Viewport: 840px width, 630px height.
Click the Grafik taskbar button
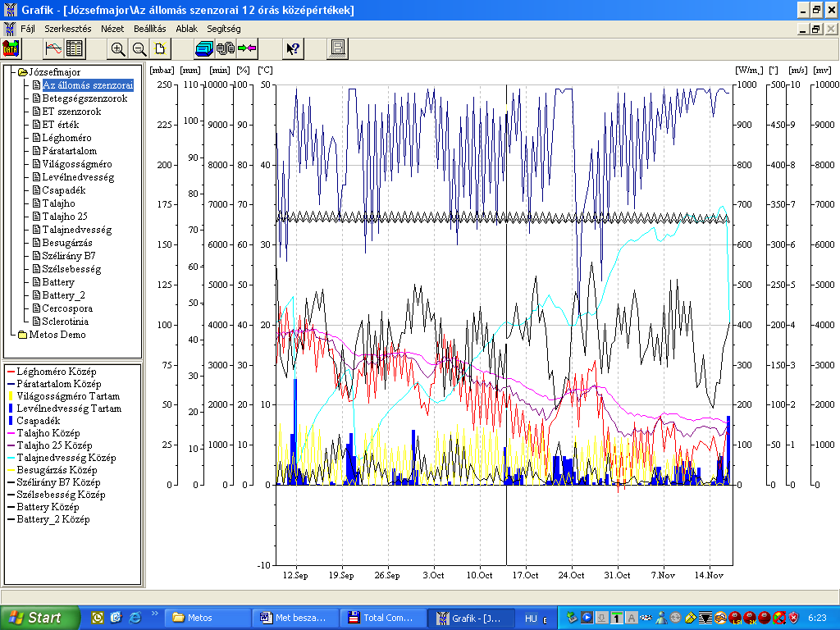471,618
